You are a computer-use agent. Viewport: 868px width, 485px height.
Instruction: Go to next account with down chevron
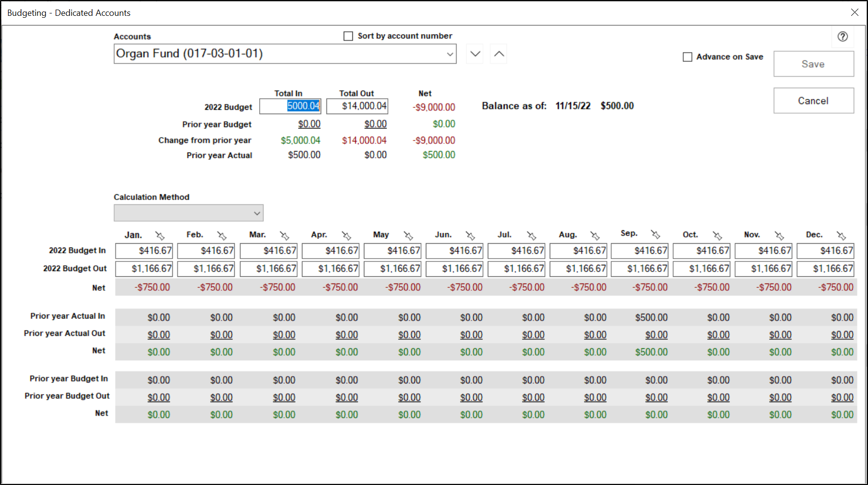pos(475,54)
